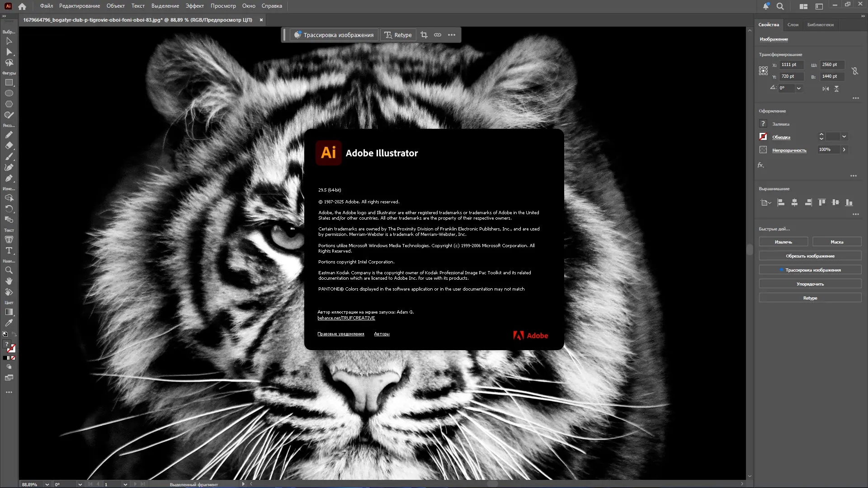Viewport: 868px width, 488px height.
Task: Click the Обводка stroke color swatch
Action: 763,136
